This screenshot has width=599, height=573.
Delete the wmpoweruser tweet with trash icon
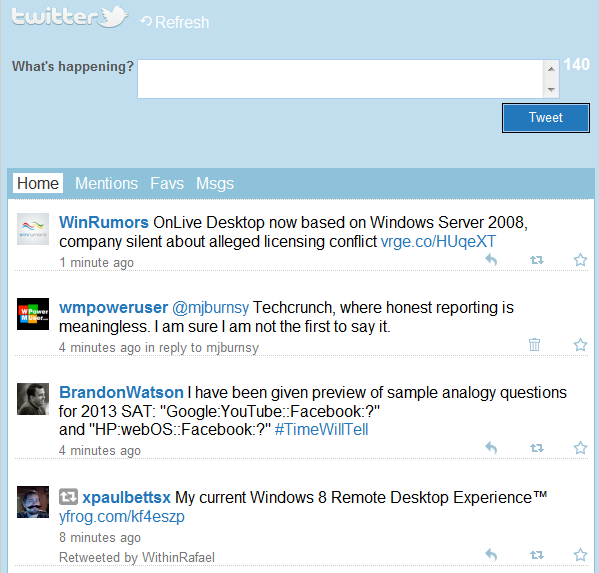pyautogui.click(x=534, y=345)
